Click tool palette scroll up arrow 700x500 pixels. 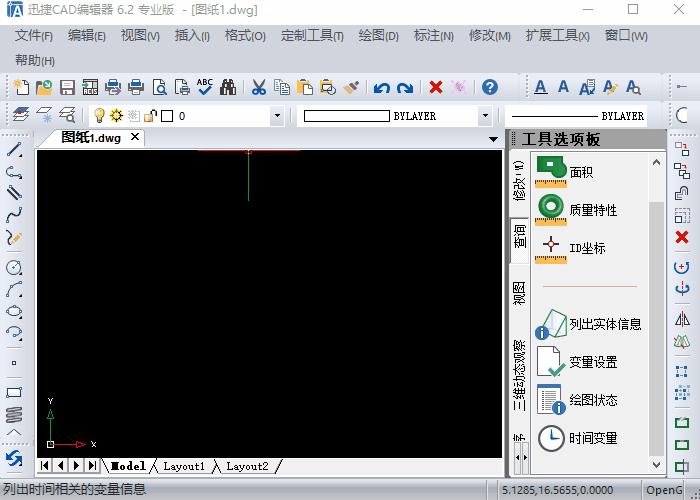(x=656, y=162)
